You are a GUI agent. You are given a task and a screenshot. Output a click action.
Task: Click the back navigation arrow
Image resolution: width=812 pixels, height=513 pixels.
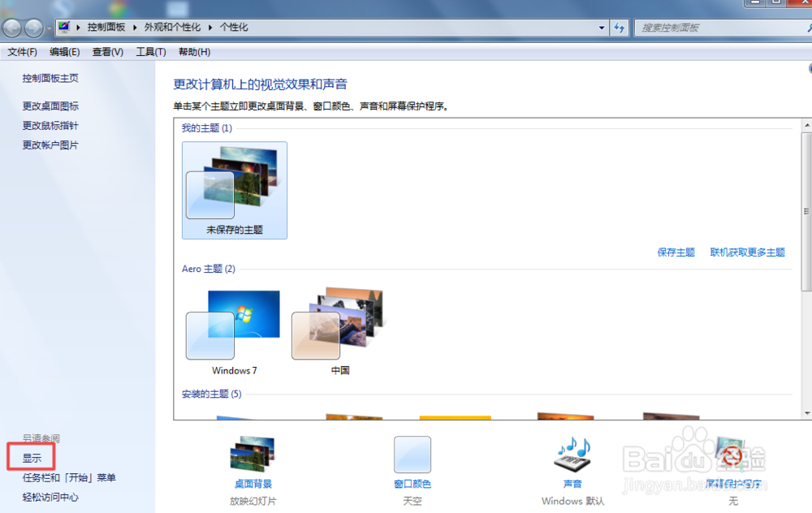(13, 28)
